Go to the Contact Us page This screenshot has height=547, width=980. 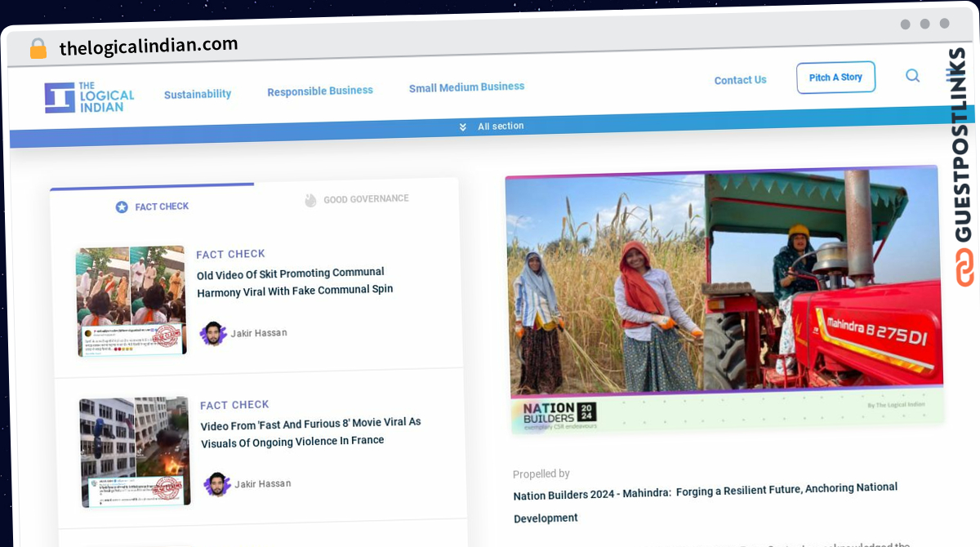[x=740, y=80]
